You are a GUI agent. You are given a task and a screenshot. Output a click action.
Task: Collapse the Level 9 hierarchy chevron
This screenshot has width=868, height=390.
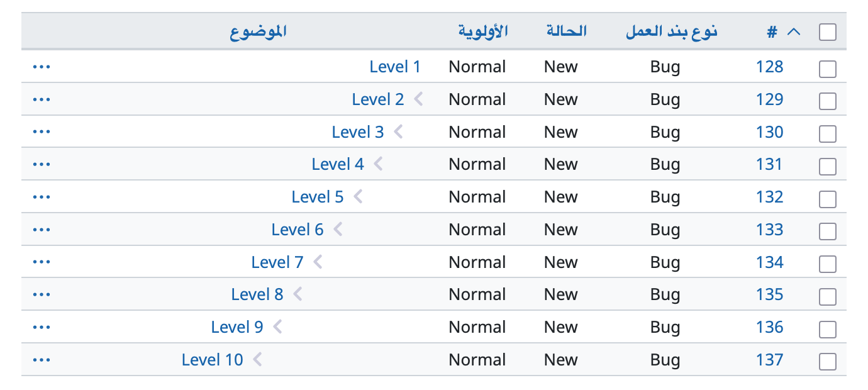point(277,326)
